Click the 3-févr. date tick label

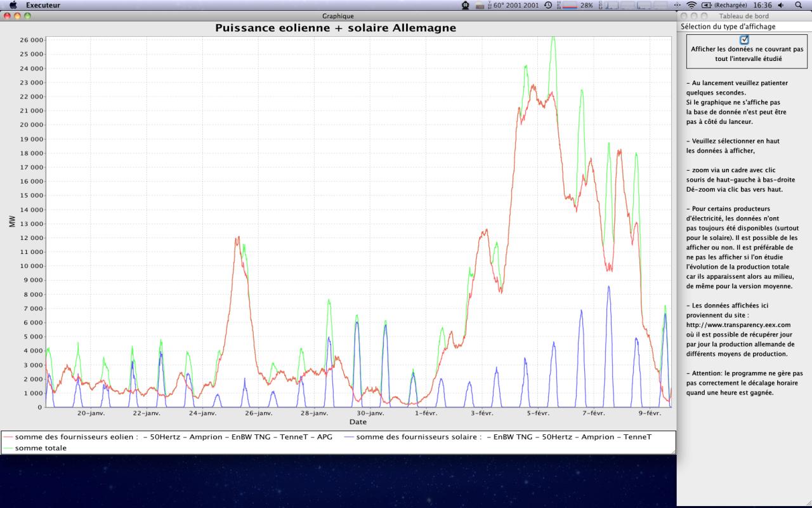coord(481,413)
